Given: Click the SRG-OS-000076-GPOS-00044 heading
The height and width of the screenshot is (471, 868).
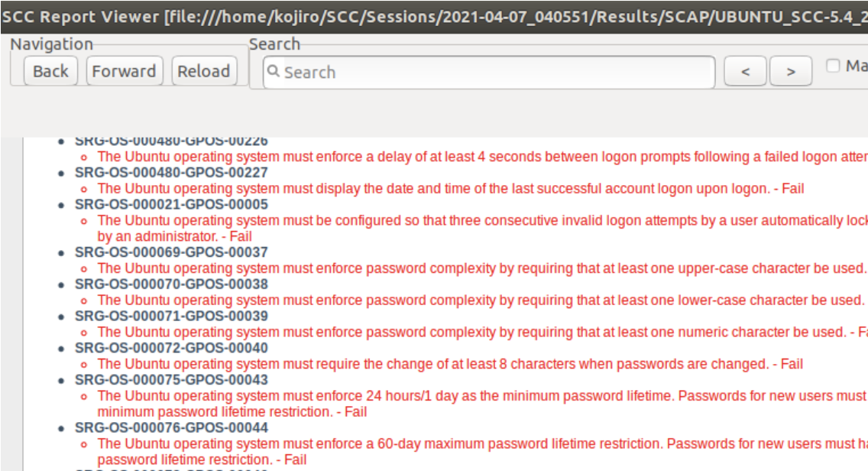Looking at the screenshot, I should point(171,427).
